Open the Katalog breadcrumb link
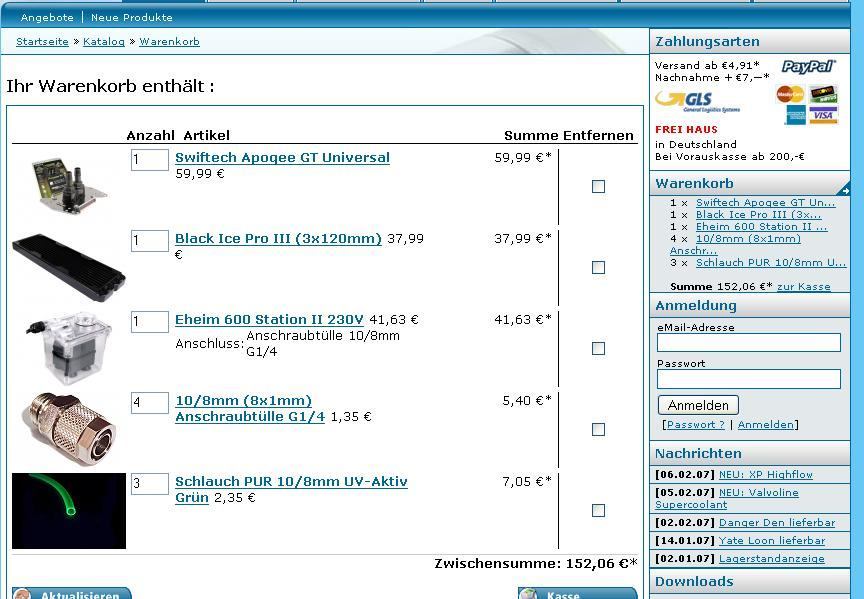This screenshot has width=864, height=599. tap(104, 42)
